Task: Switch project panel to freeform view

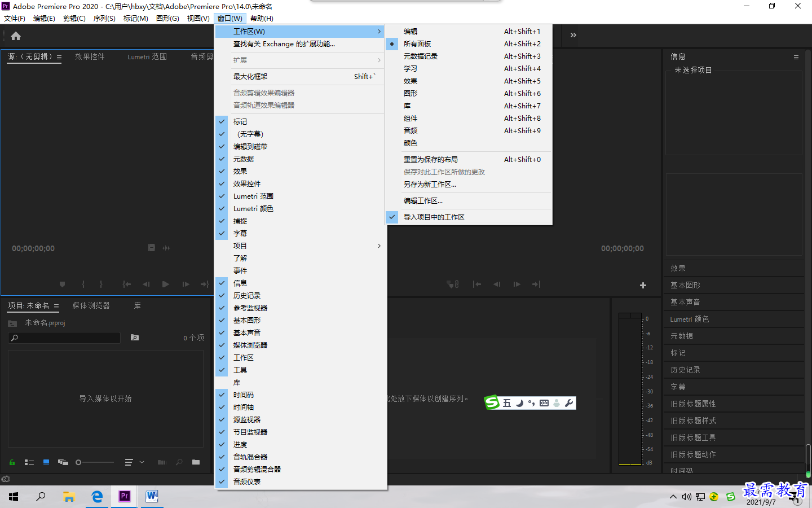Action: click(x=63, y=462)
